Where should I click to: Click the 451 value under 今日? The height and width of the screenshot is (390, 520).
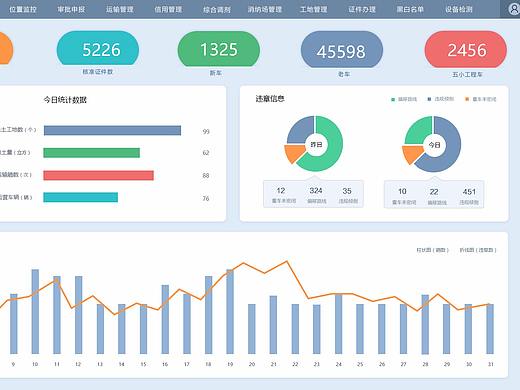469,192
